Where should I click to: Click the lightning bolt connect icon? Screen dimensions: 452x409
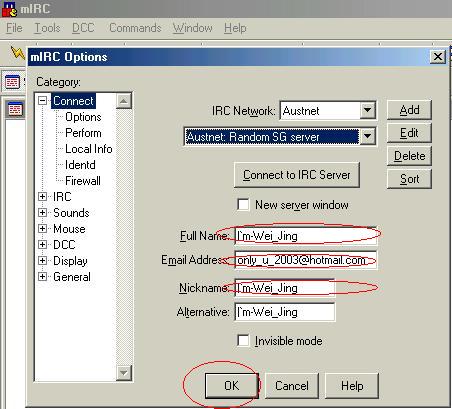(x=17, y=53)
